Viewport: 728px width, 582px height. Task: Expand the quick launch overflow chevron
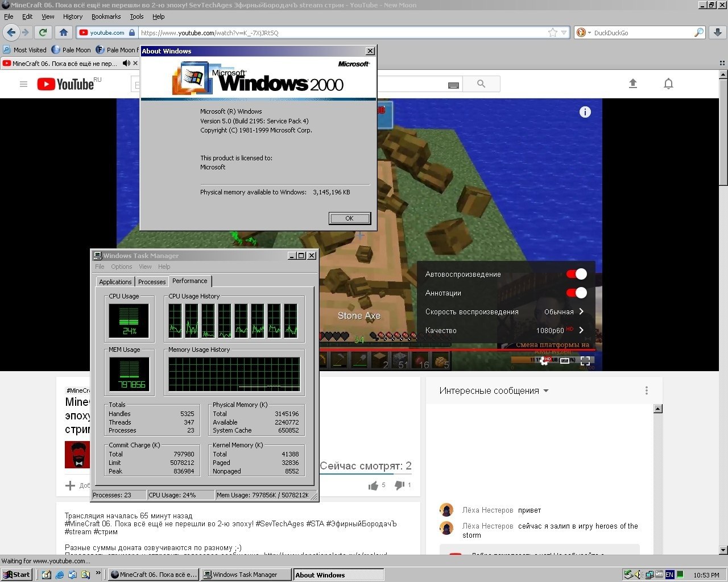click(x=98, y=573)
